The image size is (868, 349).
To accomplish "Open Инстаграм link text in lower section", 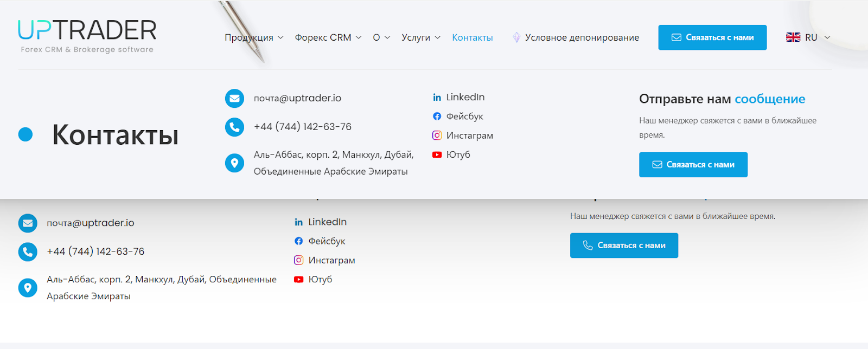I will click(x=332, y=260).
